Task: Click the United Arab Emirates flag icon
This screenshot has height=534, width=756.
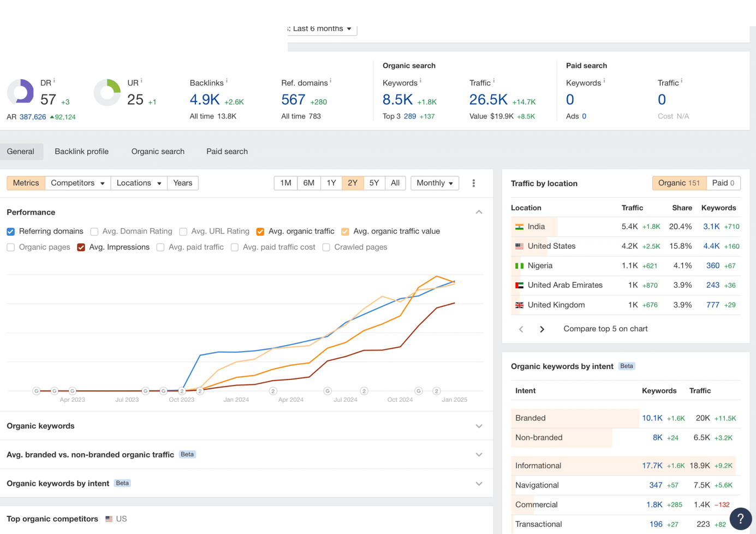Action: [519, 286]
